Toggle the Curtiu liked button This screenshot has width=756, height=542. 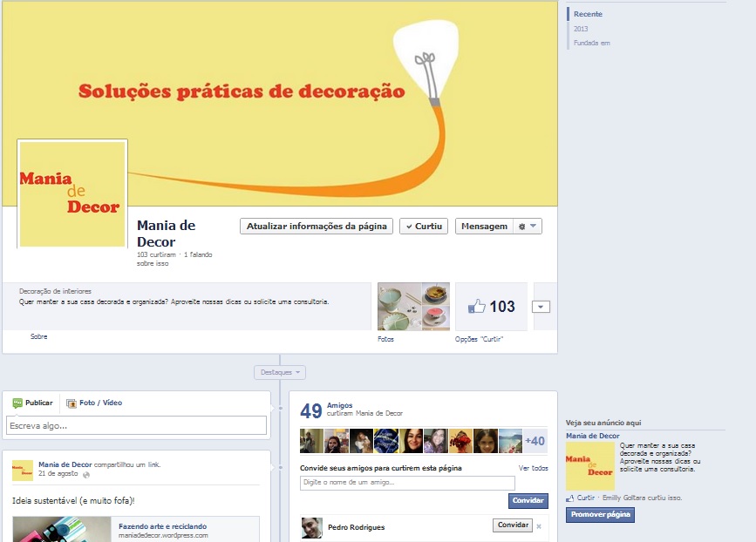pos(424,227)
